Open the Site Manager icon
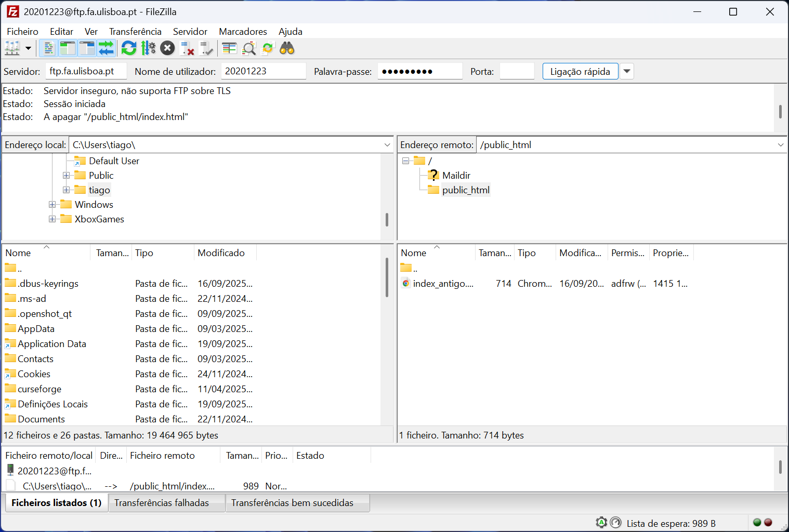 coord(12,48)
